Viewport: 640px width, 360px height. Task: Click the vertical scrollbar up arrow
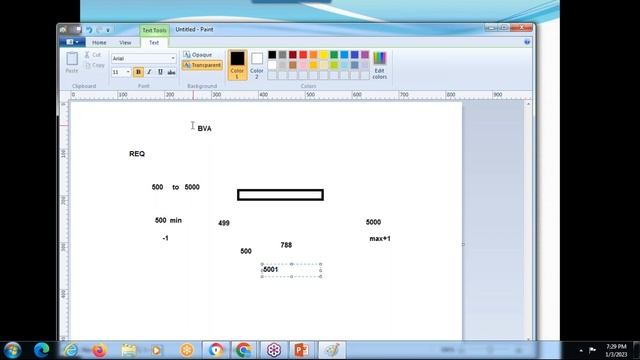529,104
